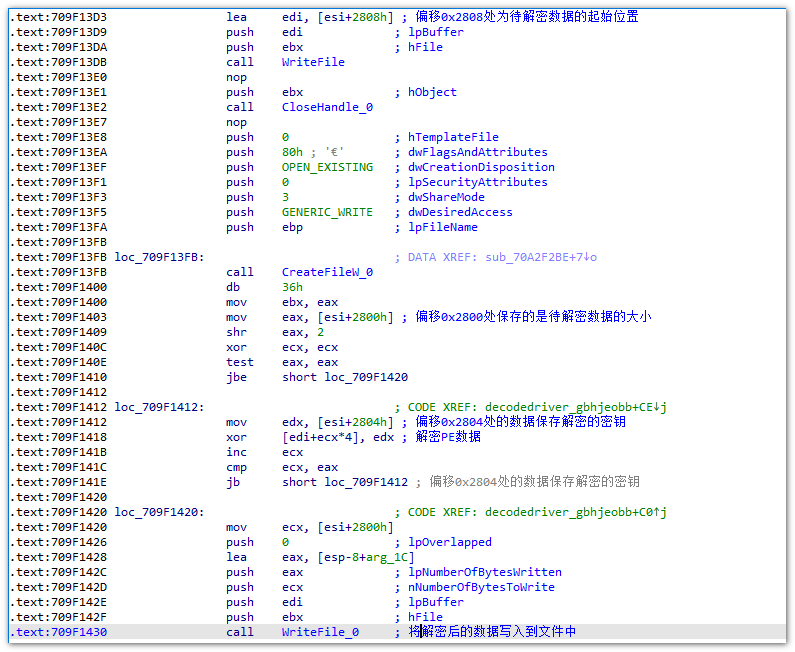Click the hTemplateFile comment
The height and width of the screenshot is (652, 795).
pos(453,137)
